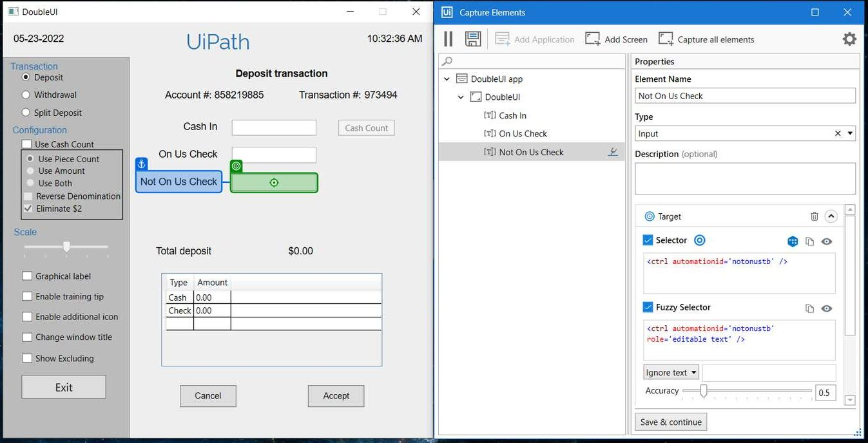Open the Ignore text dropdown
Image resolution: width=868 pixels, height=443 pixels.
(x=671, y=373)
